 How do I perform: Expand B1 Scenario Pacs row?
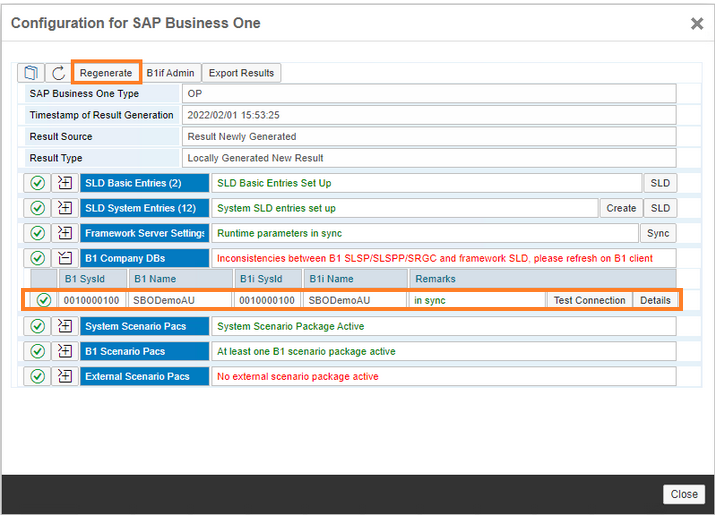click(x=65, y=351)
